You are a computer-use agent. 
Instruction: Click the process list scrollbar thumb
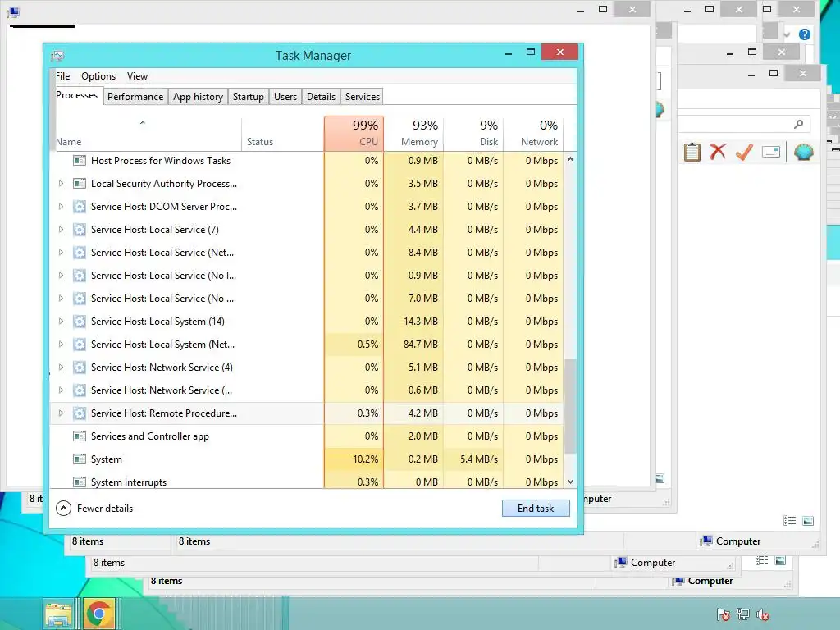tap(571, 406)
